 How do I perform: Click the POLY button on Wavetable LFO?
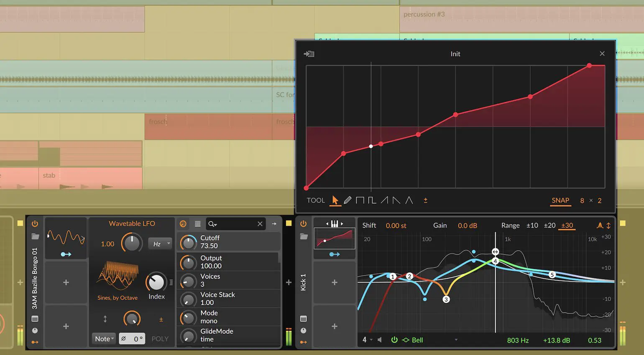tap(160, 339)
